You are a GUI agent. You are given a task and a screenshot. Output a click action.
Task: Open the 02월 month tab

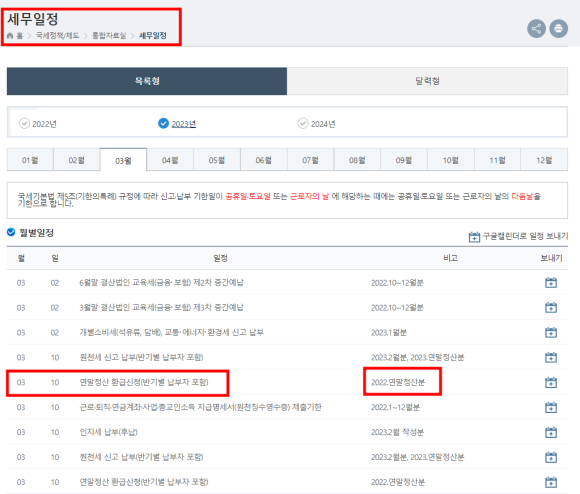(77, 160)
